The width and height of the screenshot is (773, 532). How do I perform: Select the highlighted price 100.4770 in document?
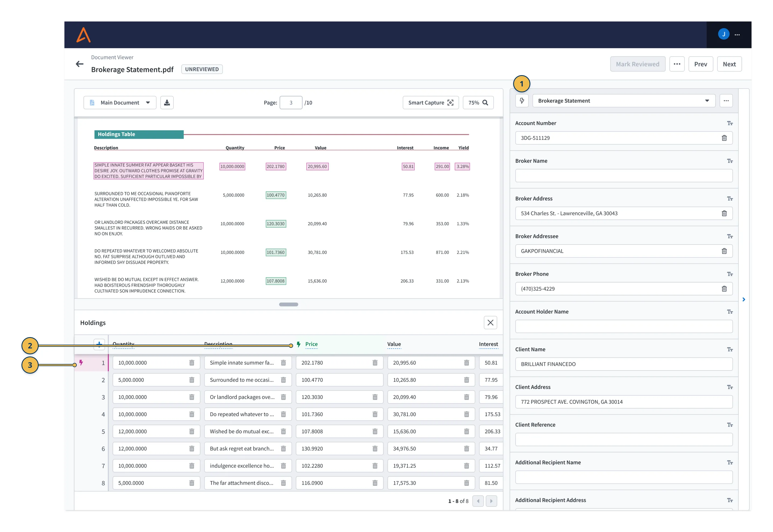[275, 195]
